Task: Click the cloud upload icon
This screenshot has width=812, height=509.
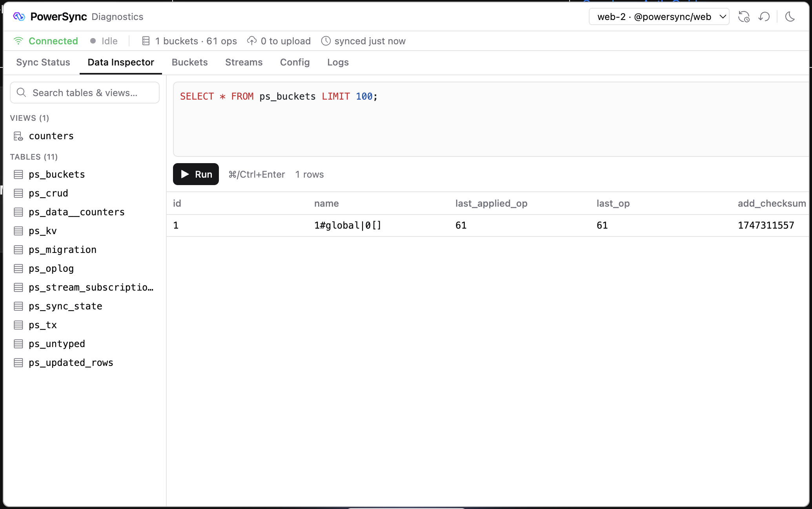Action: click(252, 41)
